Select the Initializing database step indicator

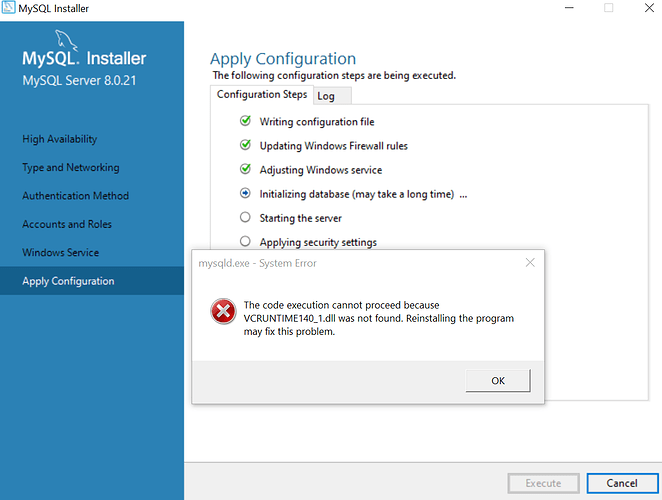pyautogui.click(x=245, y=194)
